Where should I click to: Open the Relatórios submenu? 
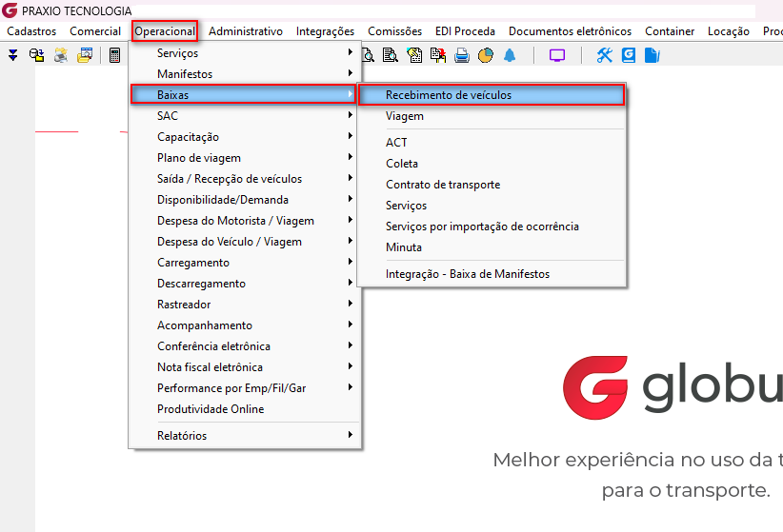pyautogui.click(x=245, y=436)
